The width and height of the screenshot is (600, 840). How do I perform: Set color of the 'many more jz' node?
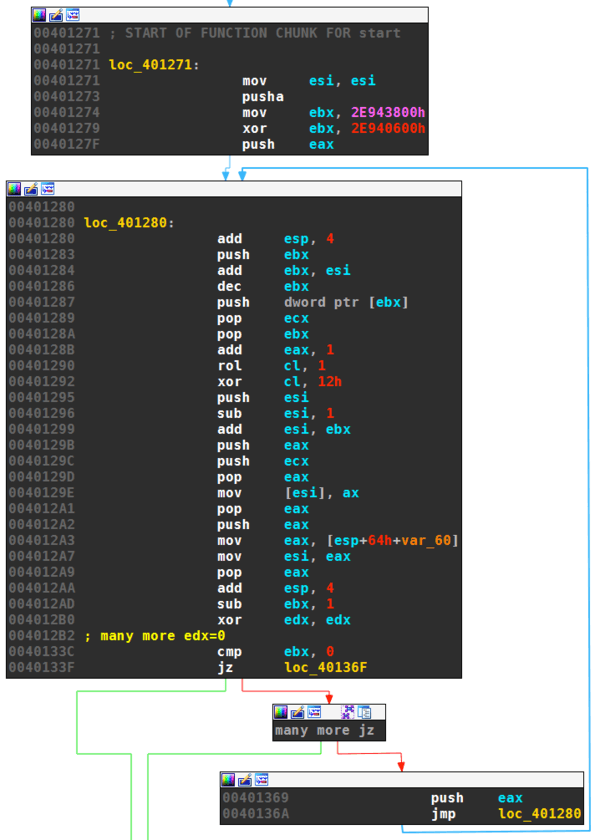pos(281,712)
